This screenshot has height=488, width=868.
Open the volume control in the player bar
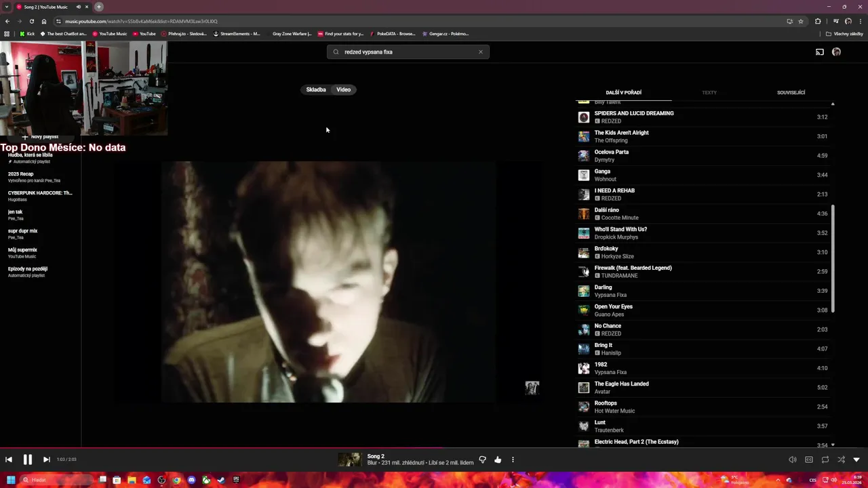pyautogui.click(x=793, y=460)
